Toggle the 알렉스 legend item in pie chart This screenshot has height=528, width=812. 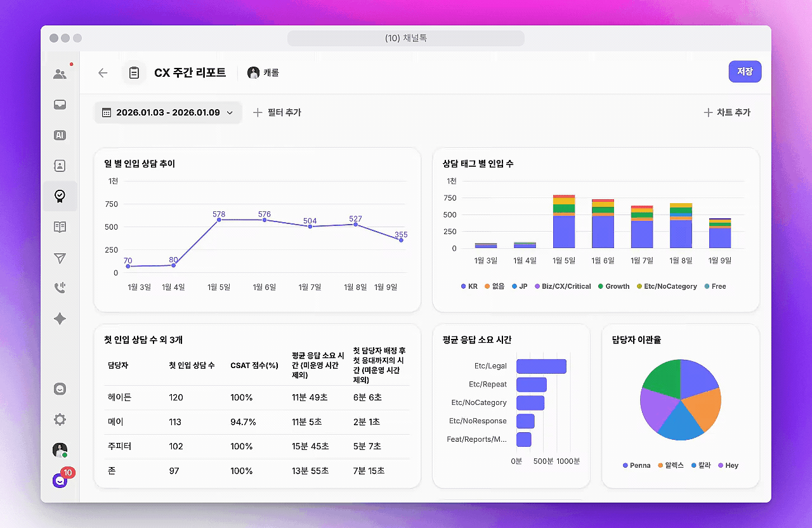click(671, 465)
